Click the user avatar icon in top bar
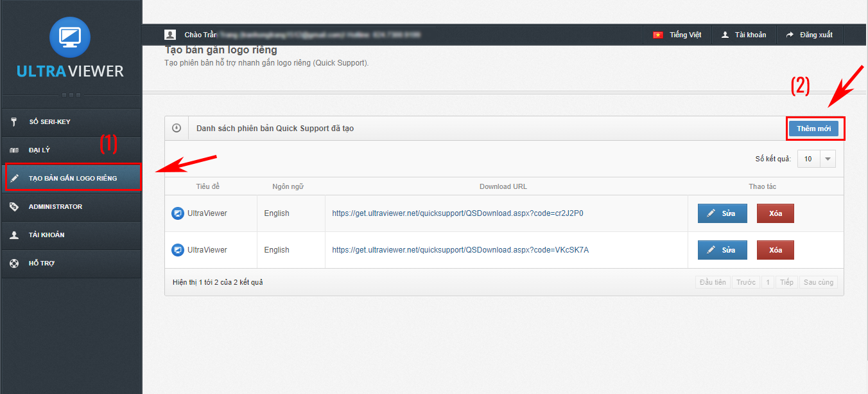868x394 pixels. (169, 35)
